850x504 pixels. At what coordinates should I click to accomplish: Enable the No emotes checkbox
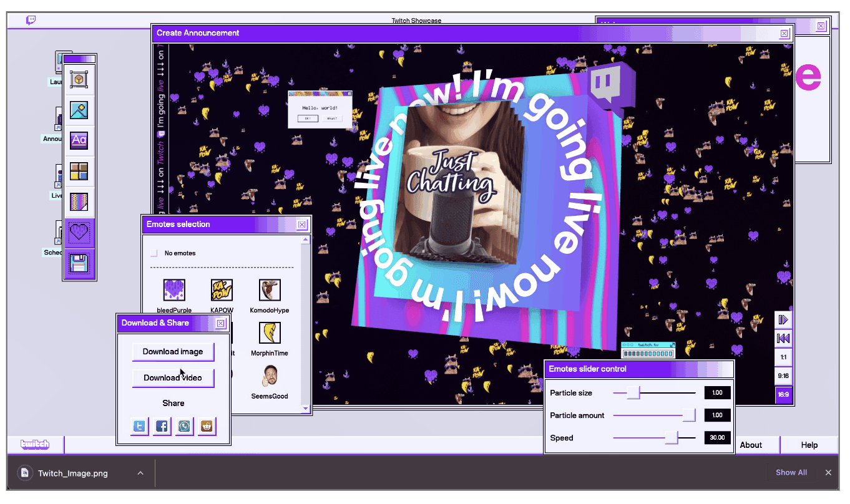tap(154, 253)
